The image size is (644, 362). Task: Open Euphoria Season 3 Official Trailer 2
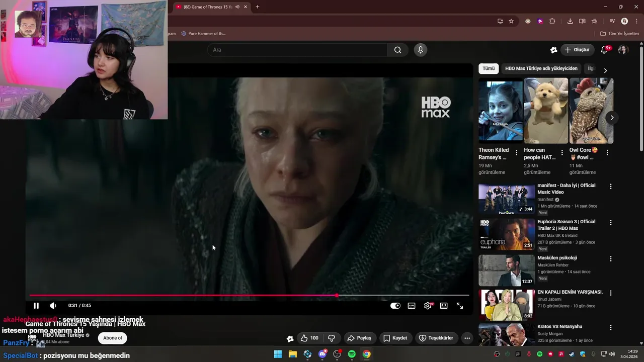tap(507, 234)
